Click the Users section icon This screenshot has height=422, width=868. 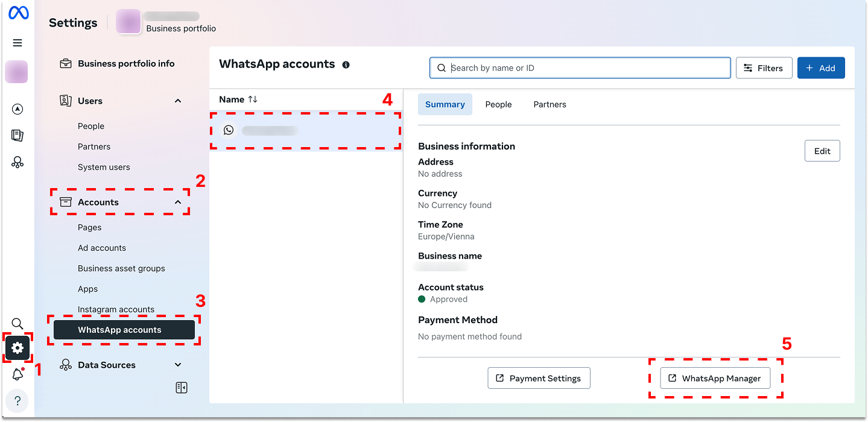(66, 101)
